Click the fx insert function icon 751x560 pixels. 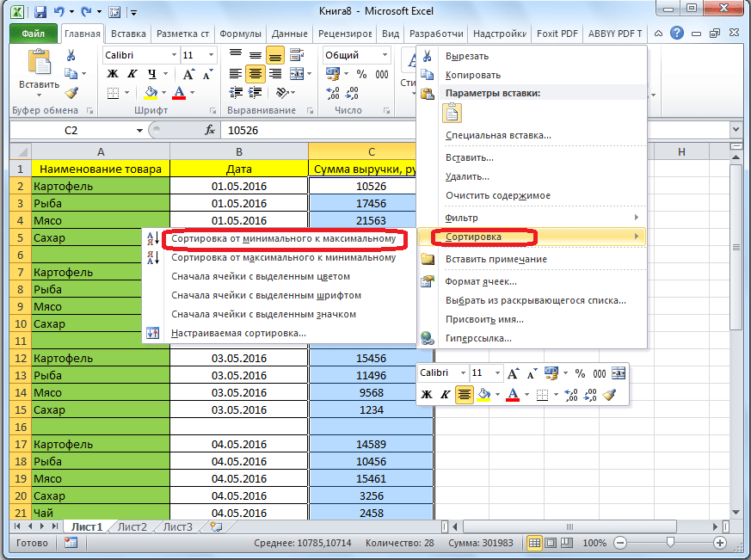tap(209, 130)
